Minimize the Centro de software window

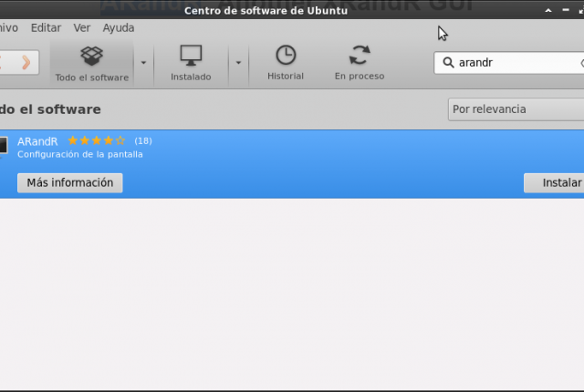coord(566,10)
